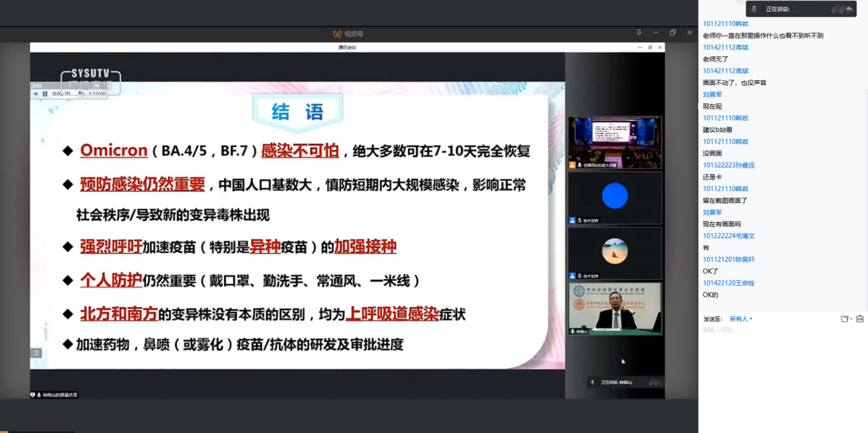Click the next arrow in the recording toolbar
Image resolution: width=868 pixels, height=433 pixels.
[x=36, y=94]
